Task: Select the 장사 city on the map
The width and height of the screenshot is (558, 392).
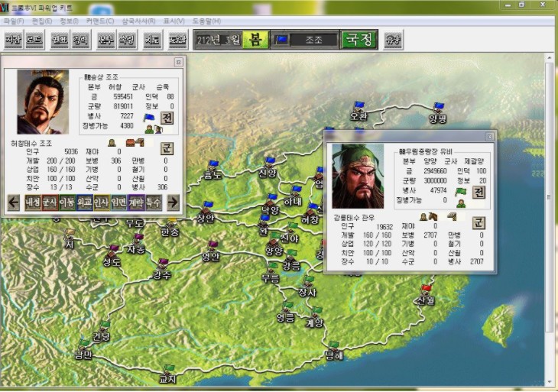Action: [307, 287]
